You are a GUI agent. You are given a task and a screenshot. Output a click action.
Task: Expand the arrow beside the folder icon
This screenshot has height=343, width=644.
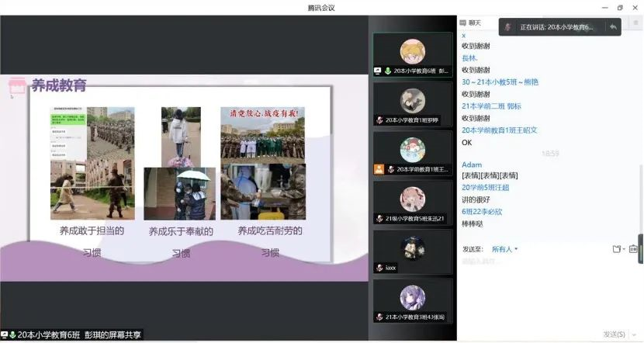click(x=623, y=249)
